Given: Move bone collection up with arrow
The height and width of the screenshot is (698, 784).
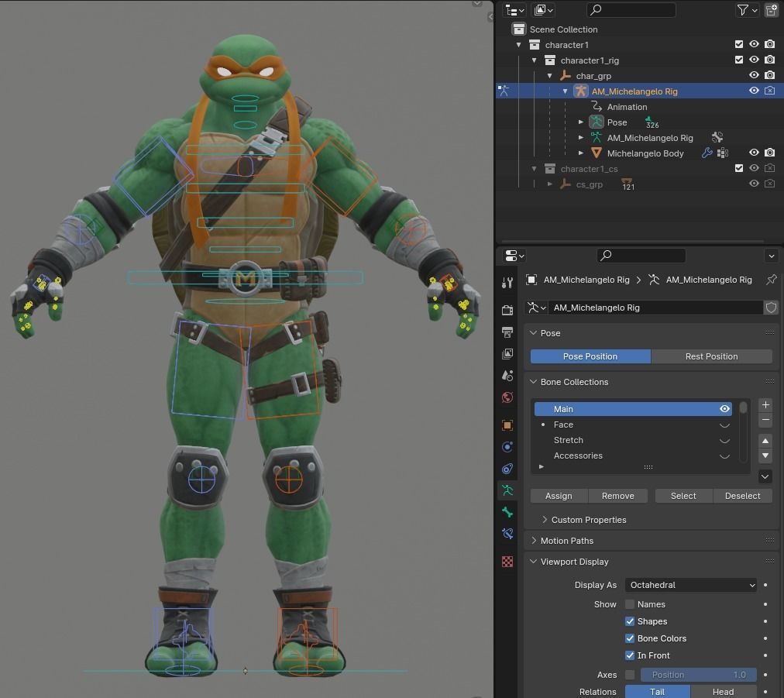Looking at the screenshot, I should pos(765,441).
